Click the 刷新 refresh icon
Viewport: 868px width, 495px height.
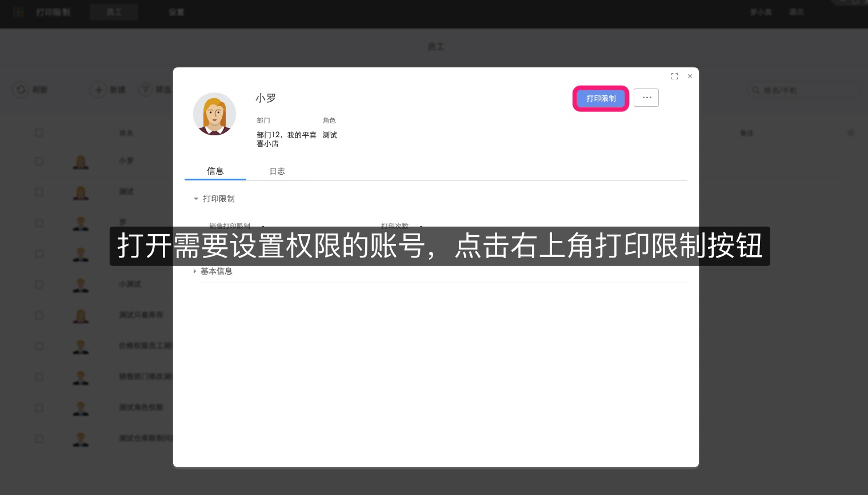tap(21, 90)
